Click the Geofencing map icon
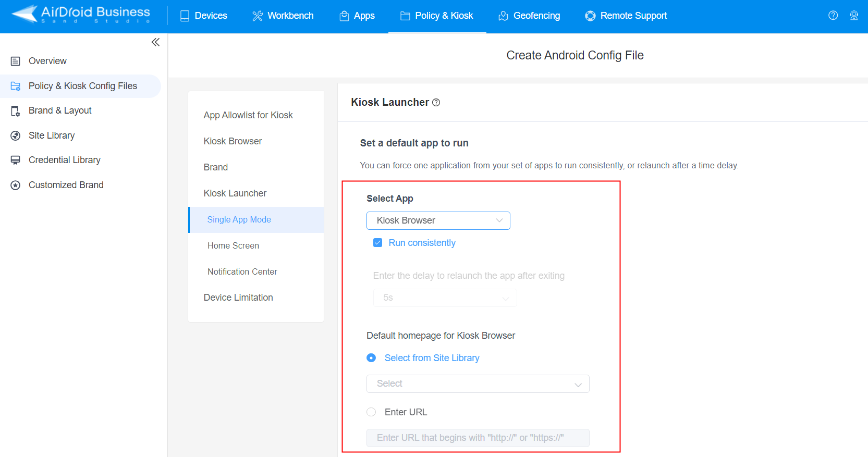Image resolution: width=868 pixels, height=457 pixels. [x=503, y=16]
